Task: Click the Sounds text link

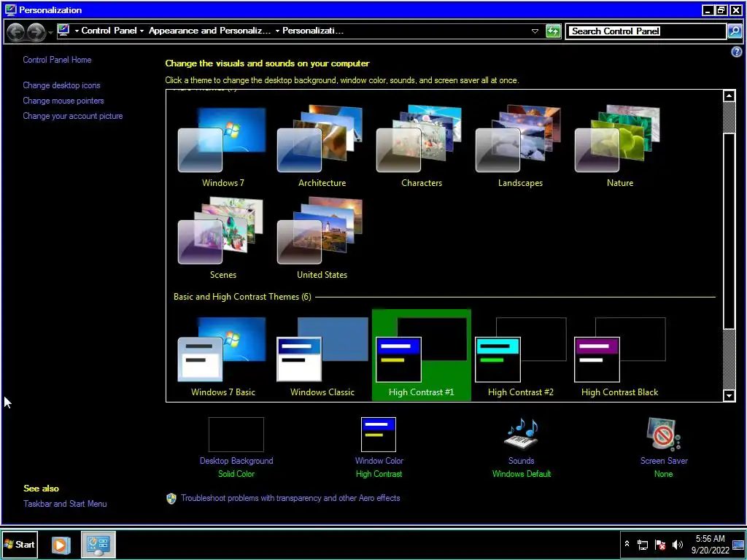Action: pos(521,461)
